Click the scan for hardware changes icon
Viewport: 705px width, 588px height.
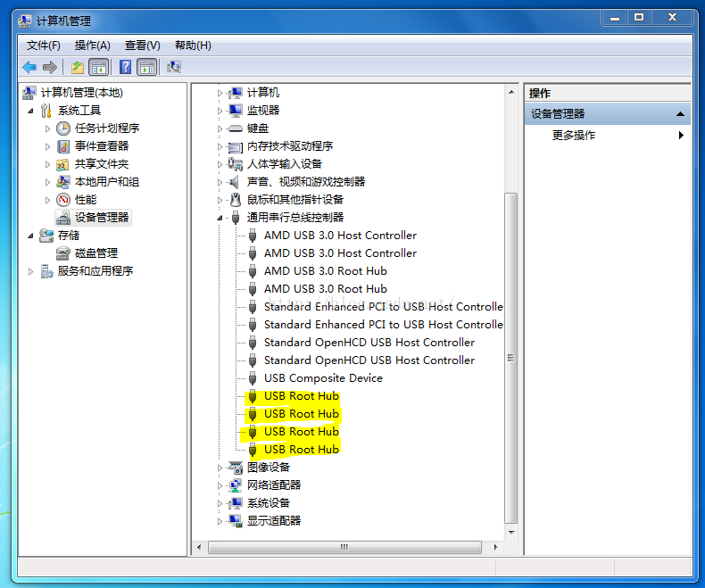174,68
